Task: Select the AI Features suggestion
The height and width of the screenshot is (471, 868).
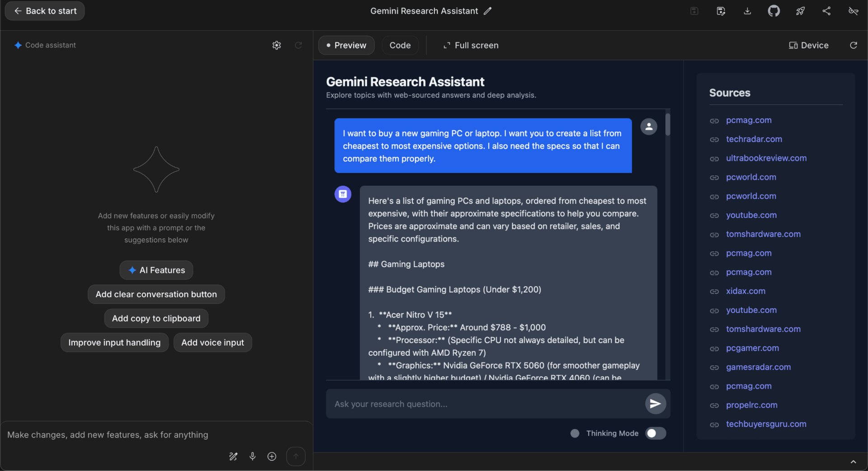Action: pyautogui.click(x=156, y=270)
